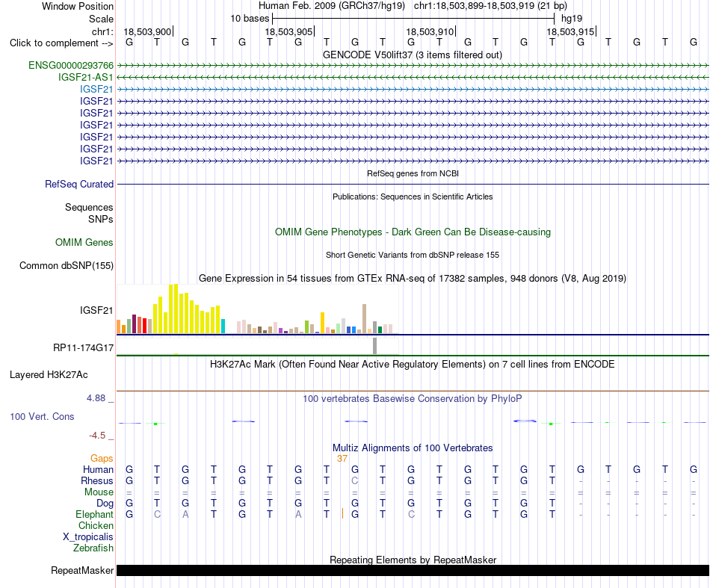Click '100 vertebrates Basewise Conservation by PhyloP' title
The height and width of the screenshot is (588, 710).
point(413,399)
